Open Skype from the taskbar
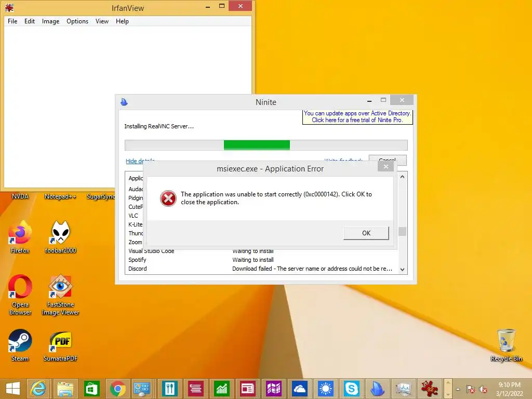The image size is (532, 399). click(352, 389)
